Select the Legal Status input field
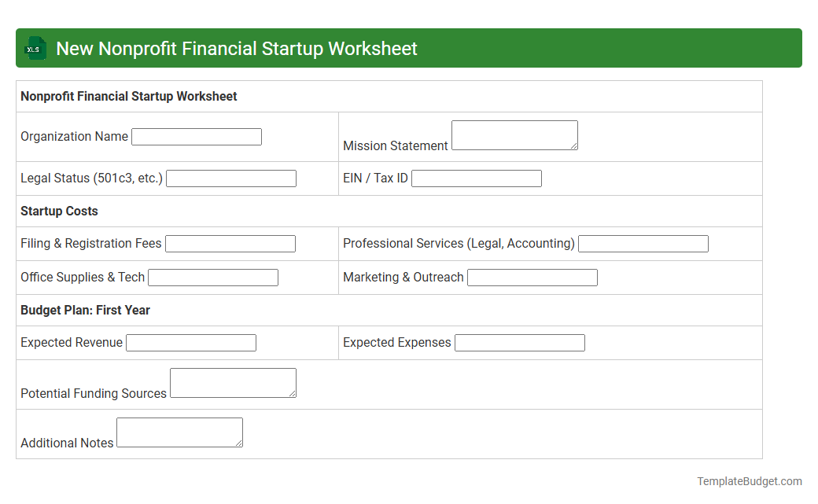The width and height of the screenshot is (818, 504). tap(230, 178)
